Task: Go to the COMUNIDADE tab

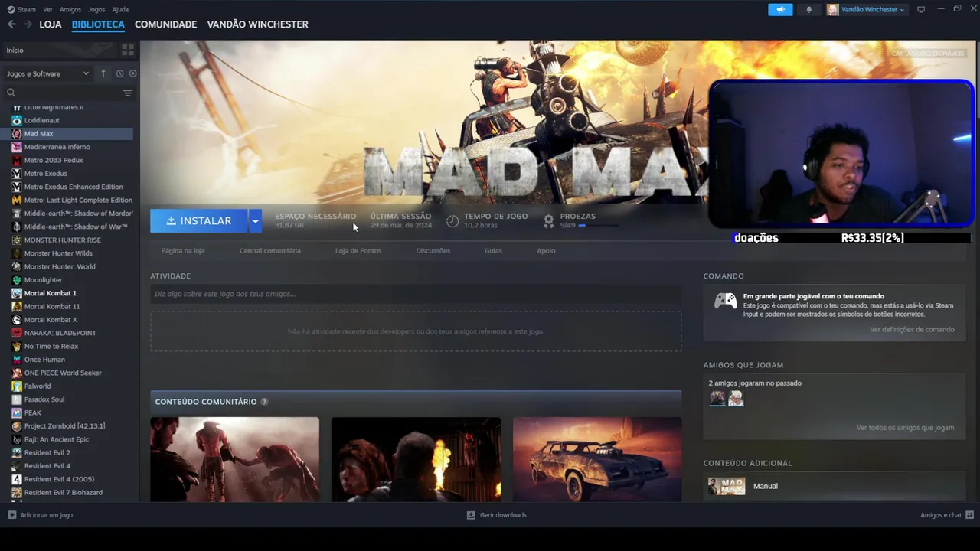Action: coord(165,24)
